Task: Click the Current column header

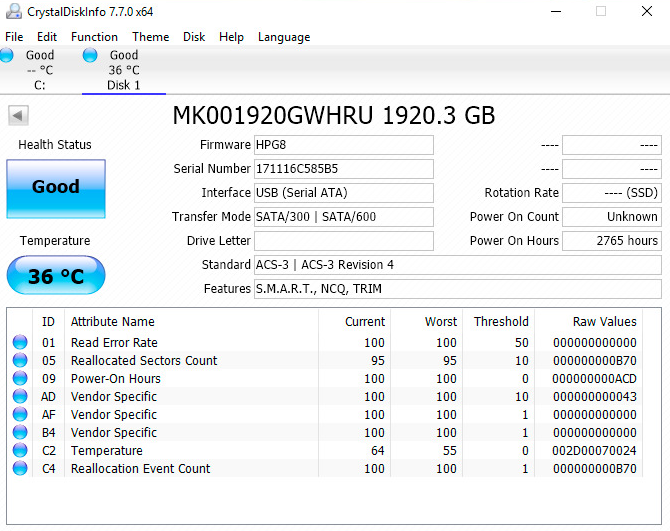Action: tap(355, 321)
